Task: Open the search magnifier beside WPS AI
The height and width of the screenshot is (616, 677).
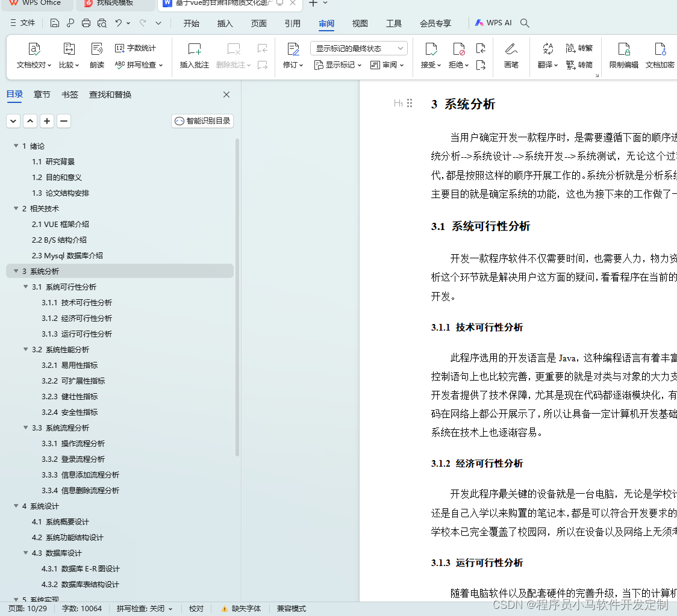Action: click(x=525, y=23)
